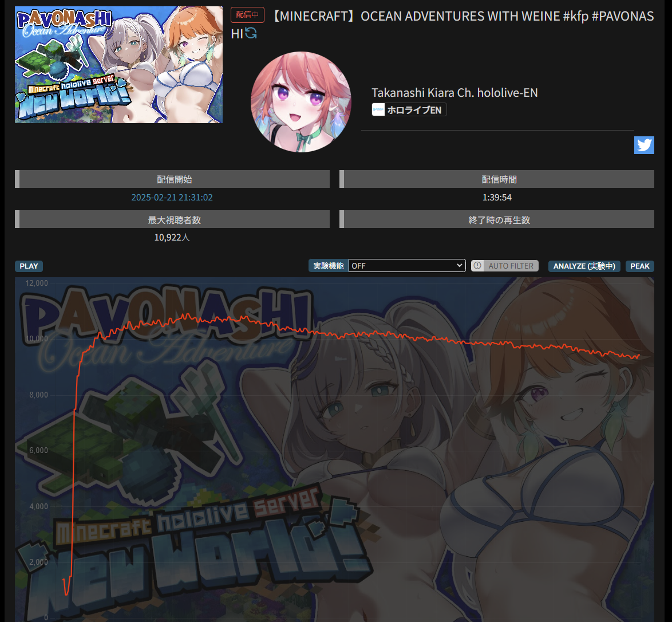Click Takanashi Kiara's round channel avatar
Image resolution: width=672 pixels, height=622 pixels.
point(301,102)
